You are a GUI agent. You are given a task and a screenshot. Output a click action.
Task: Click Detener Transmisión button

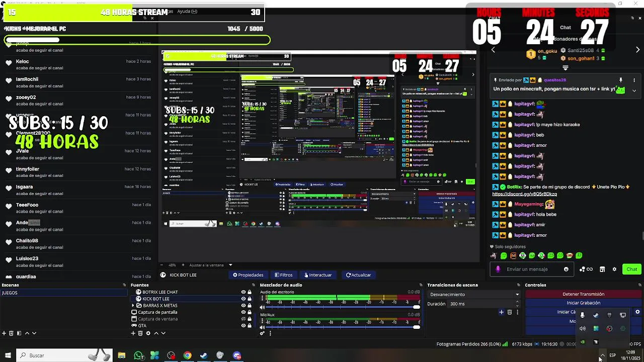tap(583, 294)
